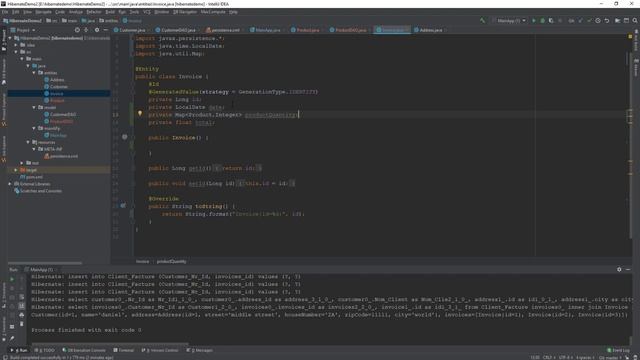The width and height of the screenshot is (640, 360).
Task: Open the File menu
Action: tap(5, 12)
